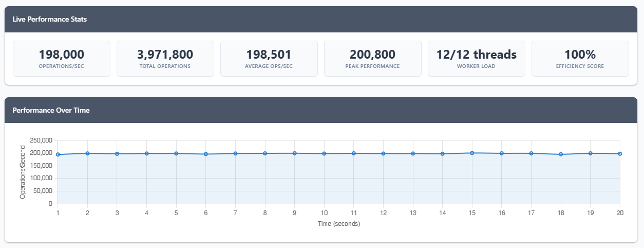
Task: Click the Operations/Sec stat card
Action: click(x=62, y=59)
